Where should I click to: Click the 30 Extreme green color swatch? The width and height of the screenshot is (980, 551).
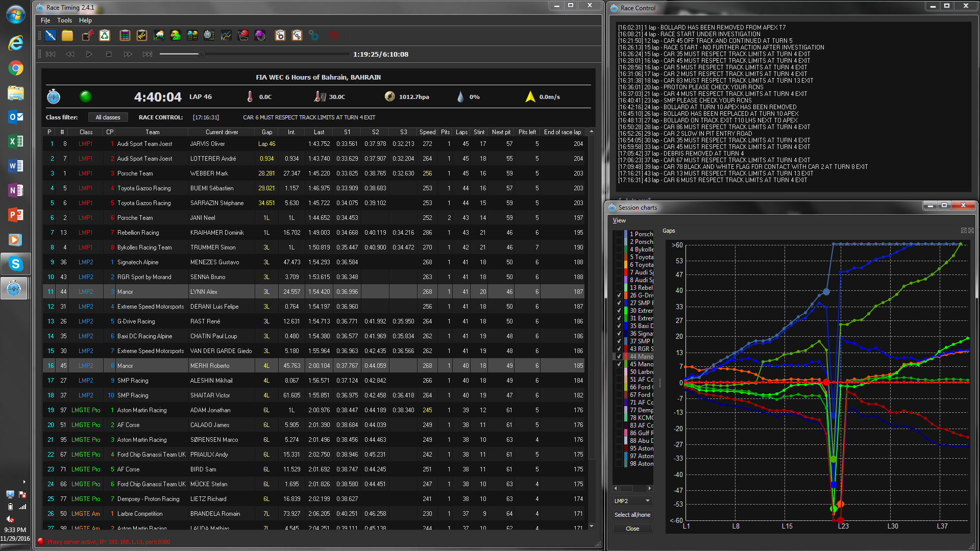pyautogui.click(x=626, y=311)
